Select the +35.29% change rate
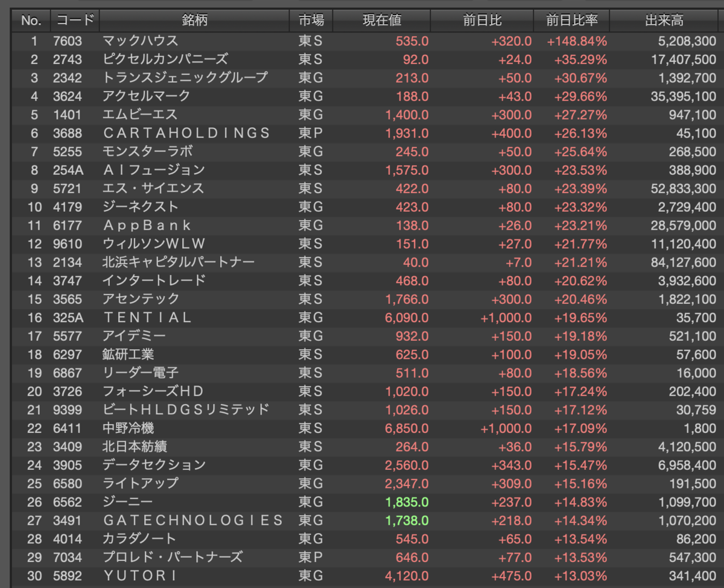724x588 pixels. [580, 59]
